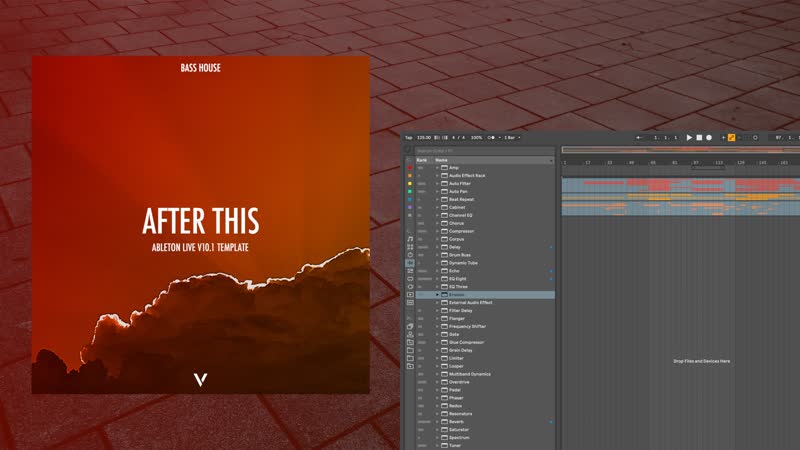
Task: Open the metronome settings dropdown arrow
Action: 499,137
